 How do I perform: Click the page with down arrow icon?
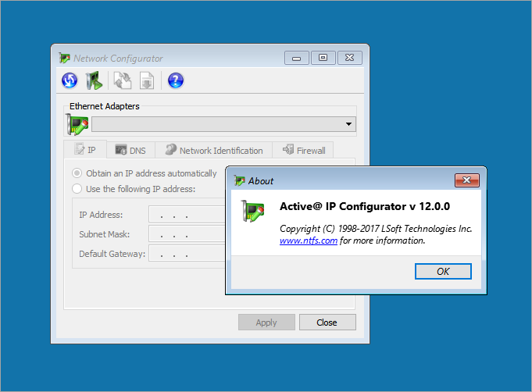point(147,80)
